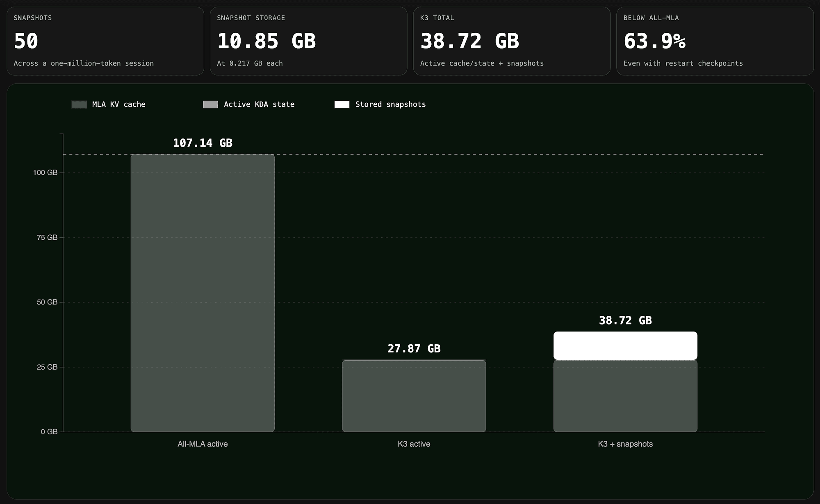Screen dimensions: 820x504
Task: Click the K3 + snapshots axis label
Action: 625,444
